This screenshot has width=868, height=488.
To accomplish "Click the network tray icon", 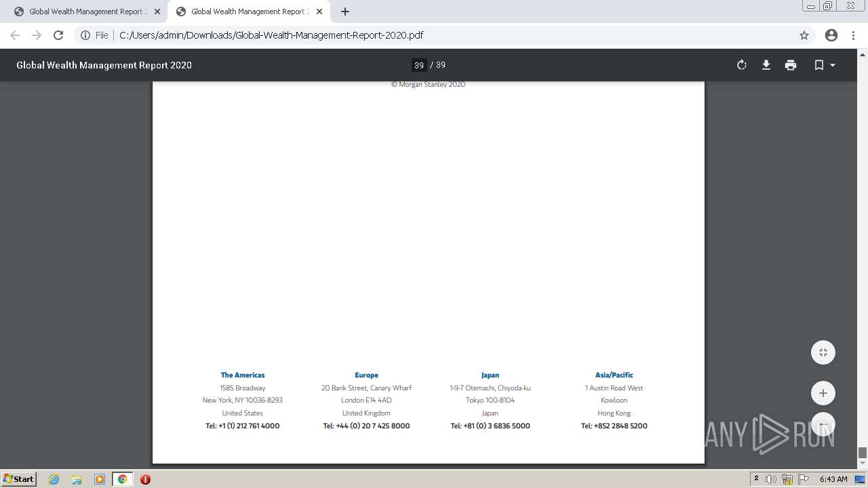I will click(x=787, y=479).
